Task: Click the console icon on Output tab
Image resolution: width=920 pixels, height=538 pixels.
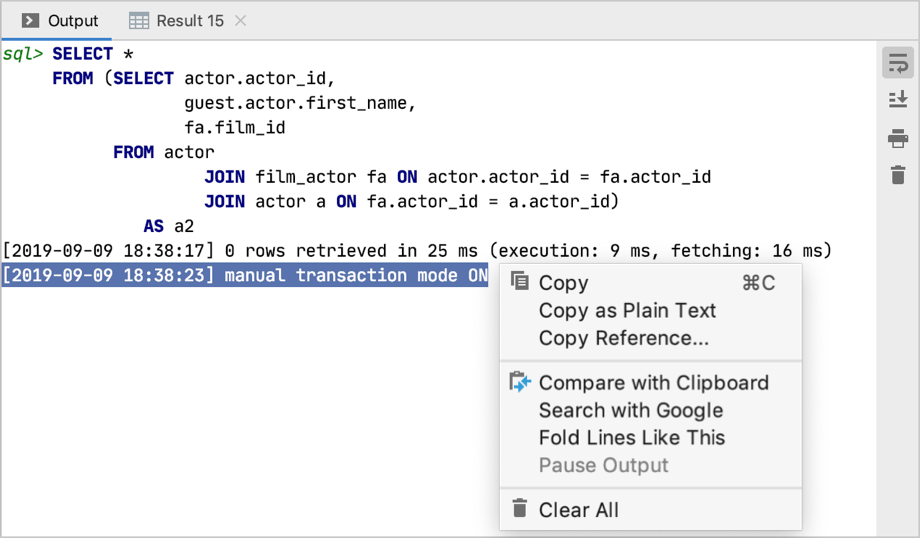Action: (x=31, y=20)
